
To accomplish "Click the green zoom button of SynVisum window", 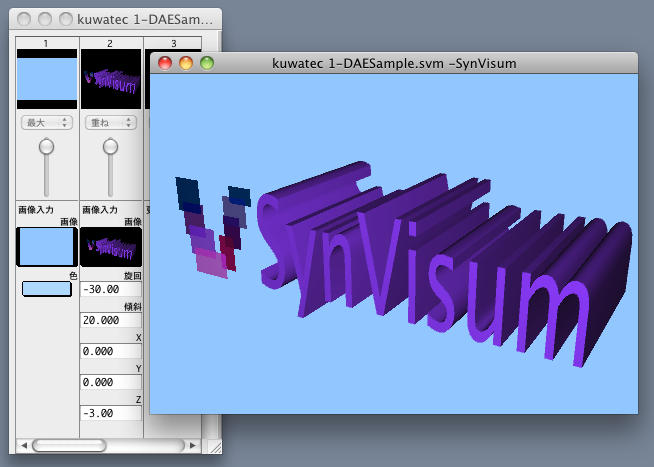I will click(207, 63).
